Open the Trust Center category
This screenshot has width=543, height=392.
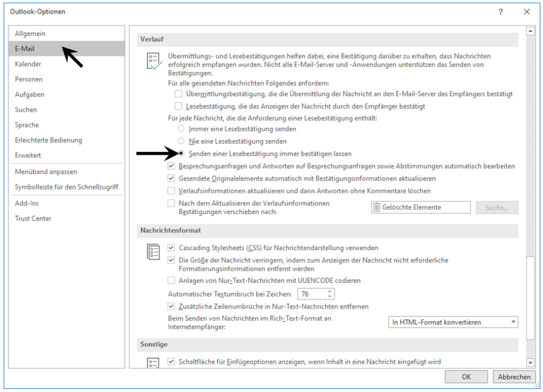tap(66, 218)
